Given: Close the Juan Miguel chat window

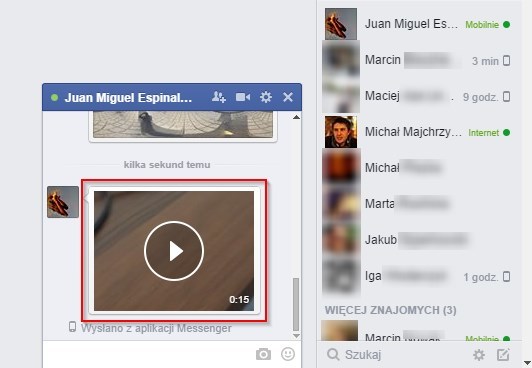Looking at the screenshot, I should [x=288, y=97].
